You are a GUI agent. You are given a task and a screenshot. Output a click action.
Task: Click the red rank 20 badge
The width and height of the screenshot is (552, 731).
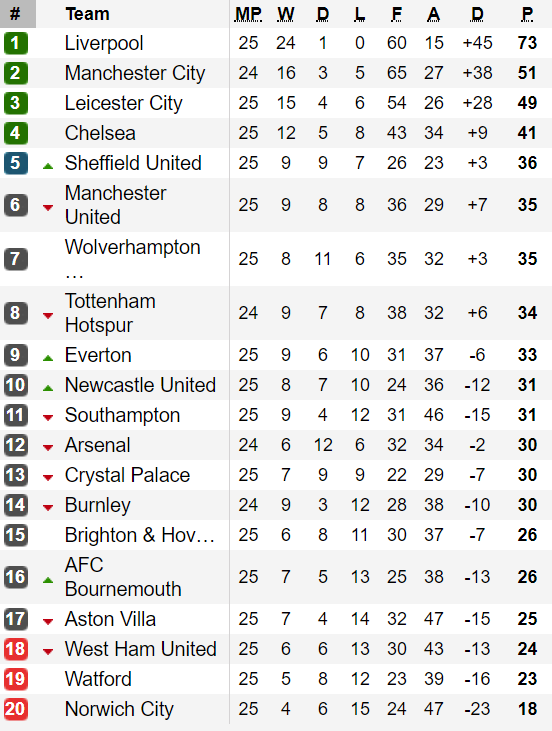coord(15,709)
